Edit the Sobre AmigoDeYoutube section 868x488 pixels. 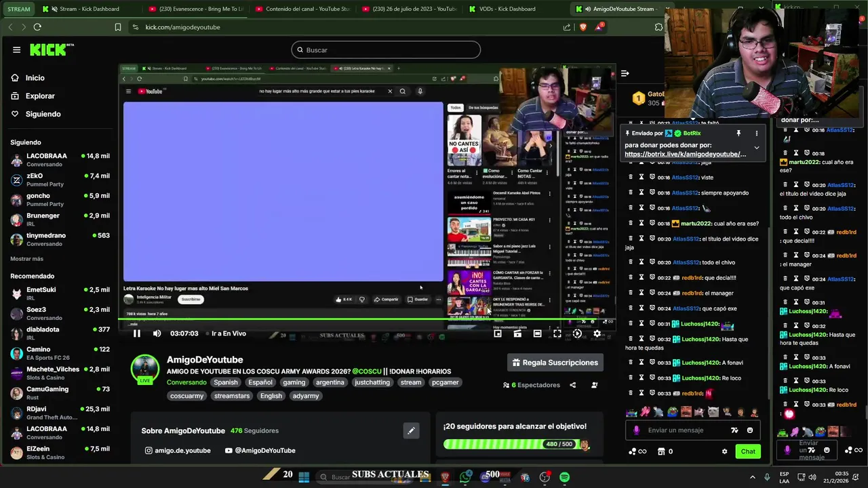(411, 430)
